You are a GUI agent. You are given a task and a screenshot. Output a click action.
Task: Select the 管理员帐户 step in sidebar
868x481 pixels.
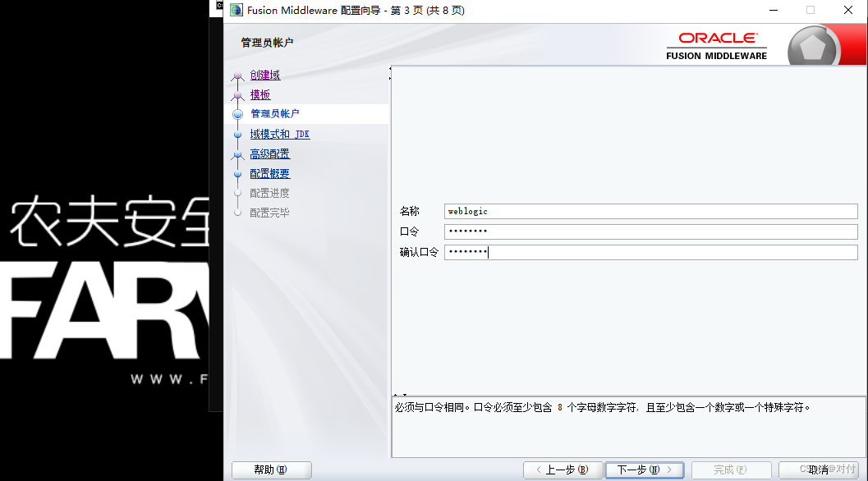(274, 113)
